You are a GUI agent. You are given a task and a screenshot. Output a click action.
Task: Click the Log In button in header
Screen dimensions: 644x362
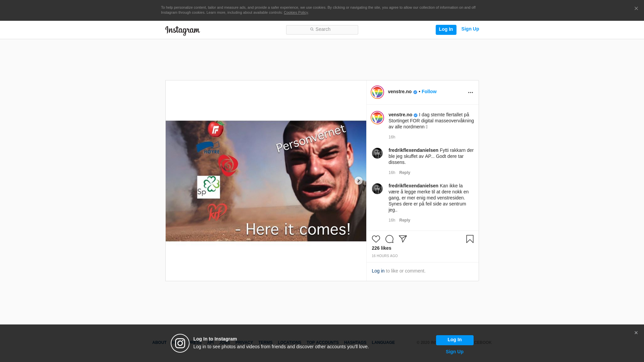(446, 29)
